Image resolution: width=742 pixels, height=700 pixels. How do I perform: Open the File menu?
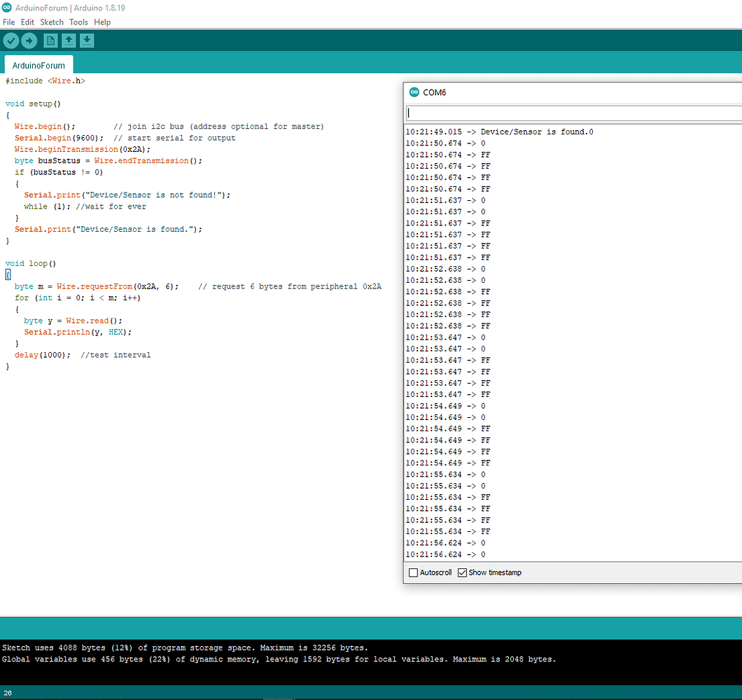point(9,22)
